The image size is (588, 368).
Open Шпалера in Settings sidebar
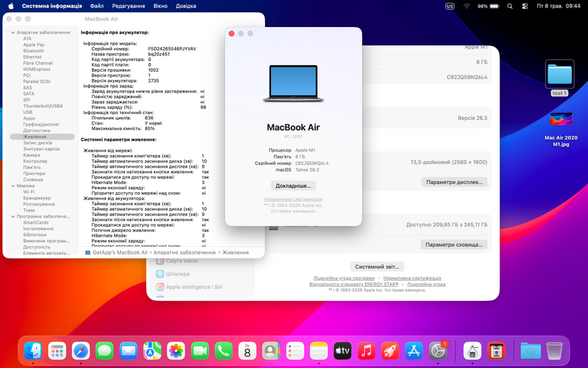(x=172, y=274)
